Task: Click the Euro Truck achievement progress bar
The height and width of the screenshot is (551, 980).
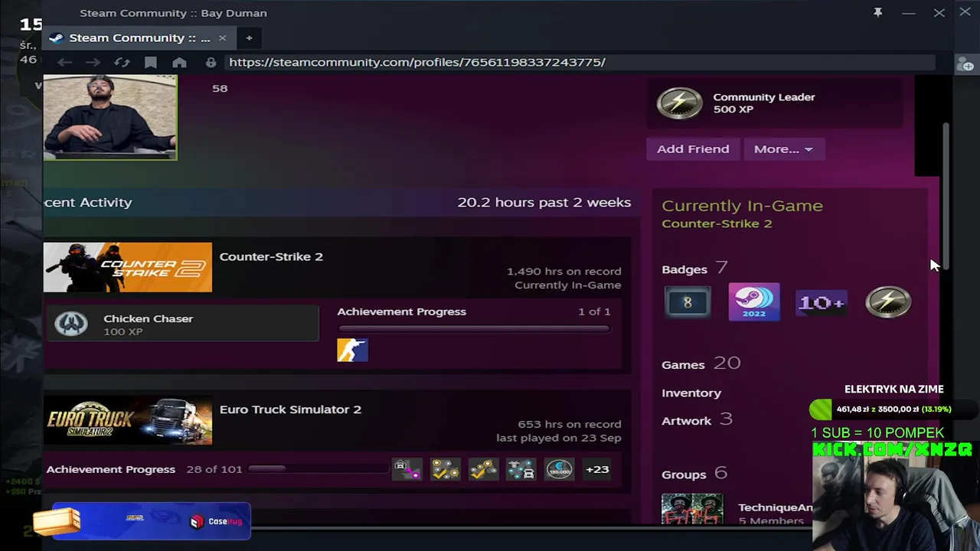Action: [317, 468]
